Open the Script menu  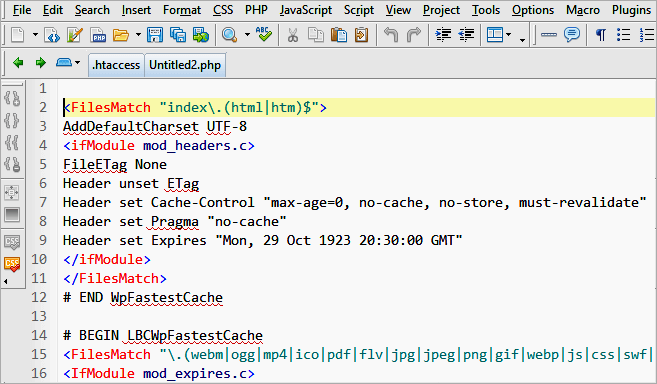(359, 10)
